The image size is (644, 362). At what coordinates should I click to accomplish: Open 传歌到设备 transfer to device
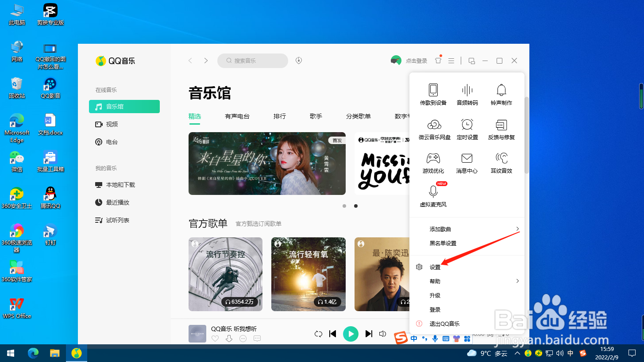[x=433, y=94]
